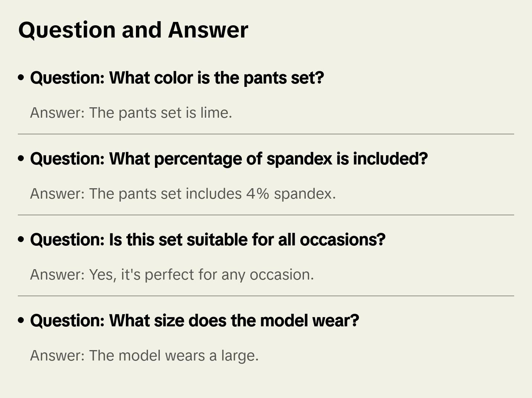532x398 pixels.
Task: Click the "perfect for any occasion" answer
Action: tap(172, 275)
